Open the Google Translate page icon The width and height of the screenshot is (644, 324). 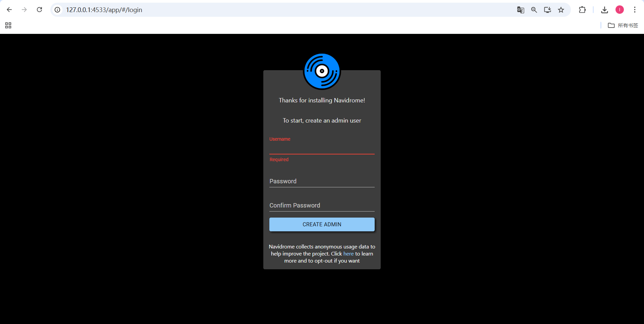[521, 10]
